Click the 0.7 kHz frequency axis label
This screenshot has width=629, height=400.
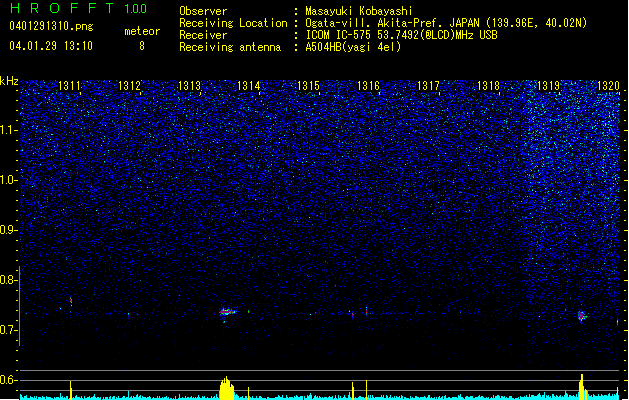point(8,330)
